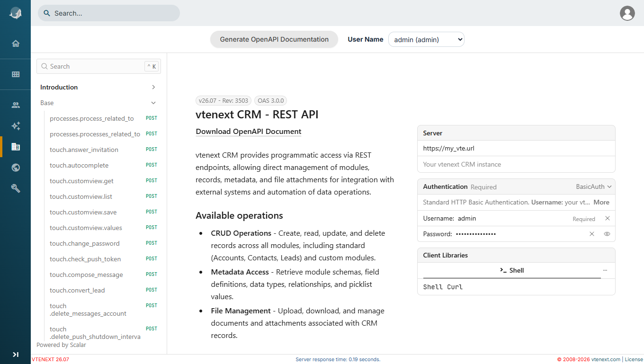Open the AI sparkles icon in sidebar
644x364 pixels.
[x=16, y=126]
